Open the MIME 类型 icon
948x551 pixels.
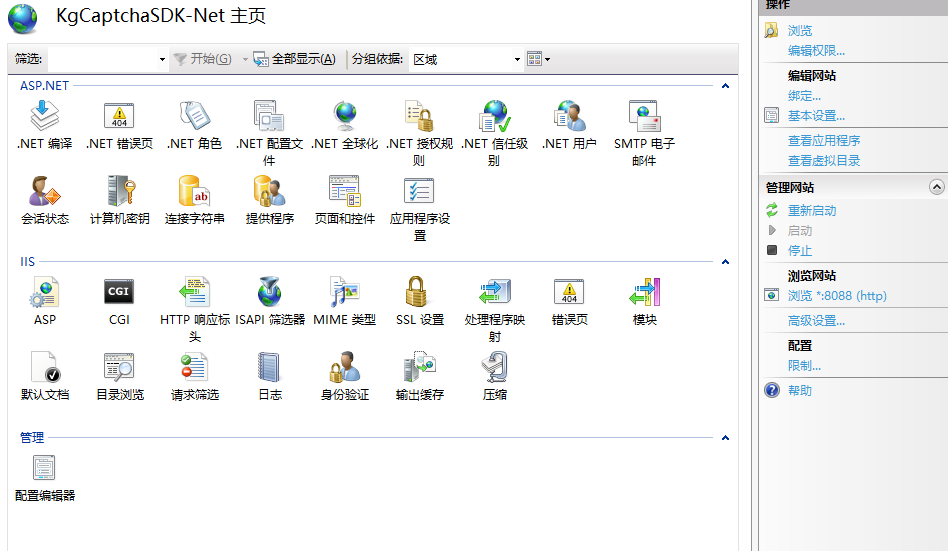click(344, 293)
